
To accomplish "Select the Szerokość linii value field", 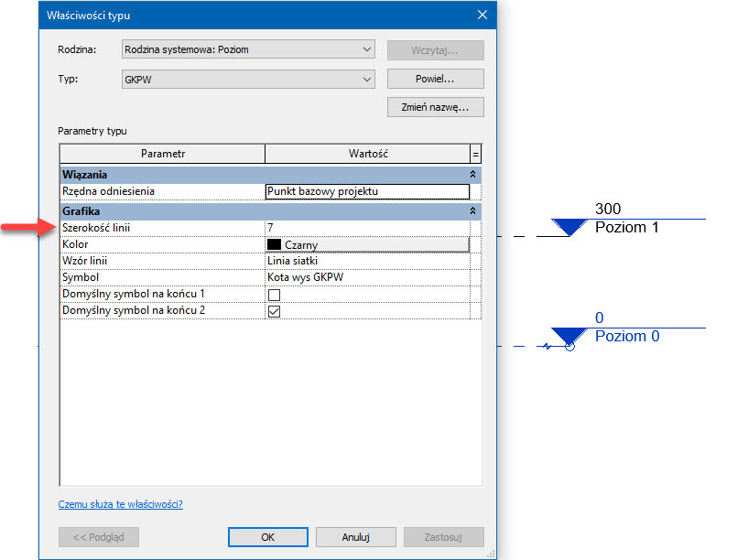I will click(366, 227).
